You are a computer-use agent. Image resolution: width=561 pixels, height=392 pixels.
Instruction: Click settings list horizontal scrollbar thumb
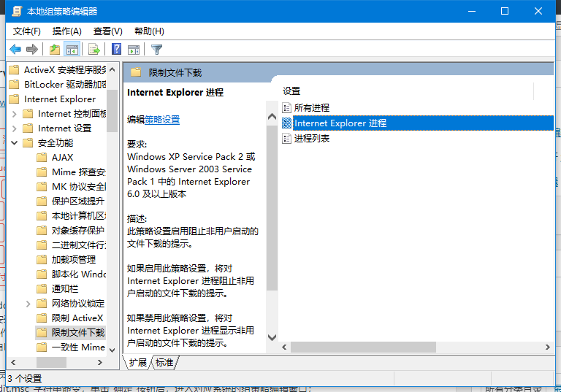point(363,347)
